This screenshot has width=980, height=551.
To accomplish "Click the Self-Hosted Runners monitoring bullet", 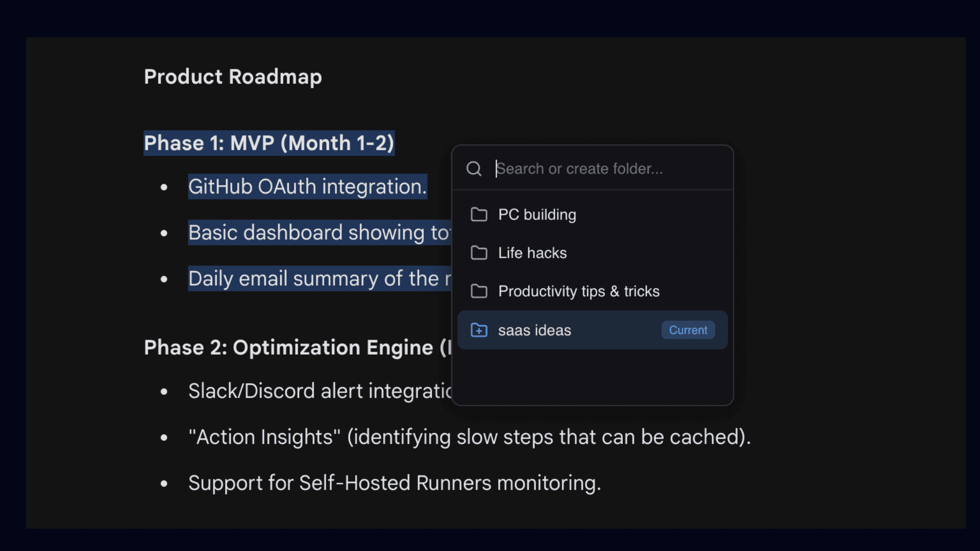I will (395, 483).
